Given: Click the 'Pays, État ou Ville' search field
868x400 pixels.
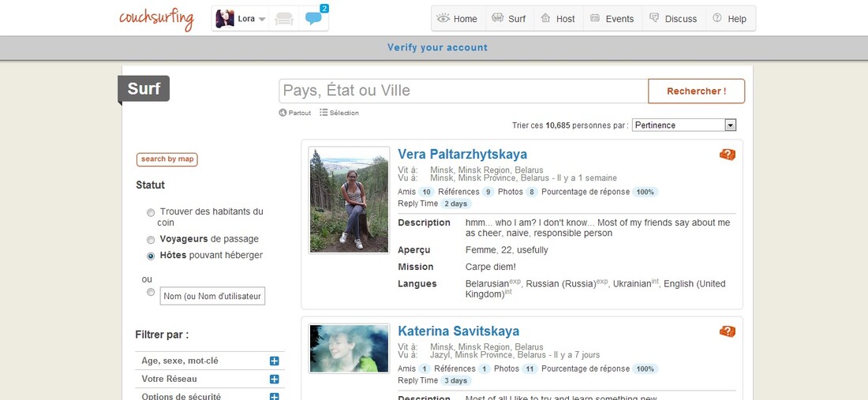Looking at the screenshot, I should click(x=463, y=91).
